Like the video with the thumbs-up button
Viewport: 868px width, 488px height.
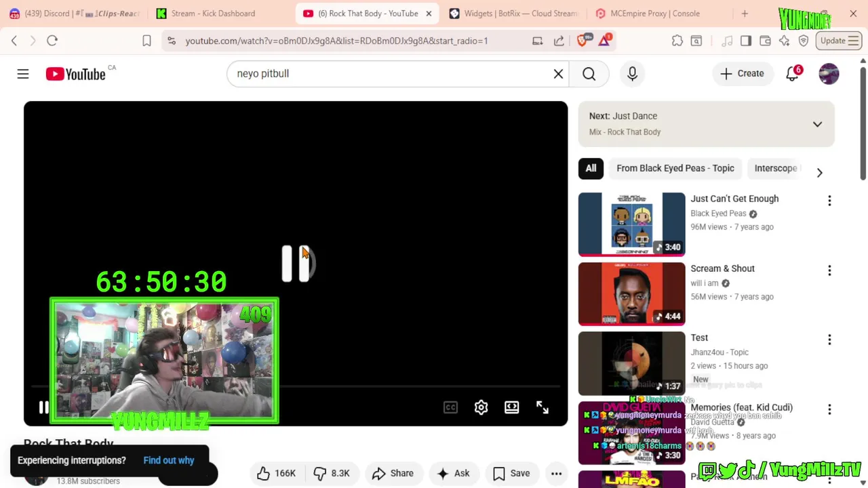click(276, 473)
